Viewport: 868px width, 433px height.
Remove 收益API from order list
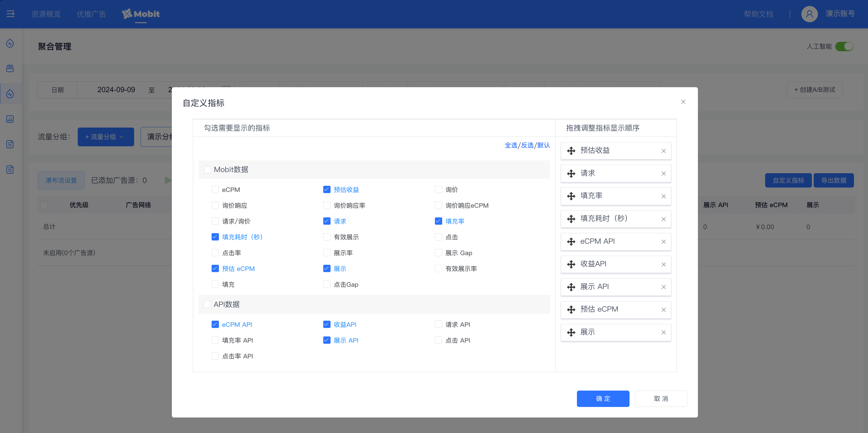pyautogui.click(x=663, y=264)
